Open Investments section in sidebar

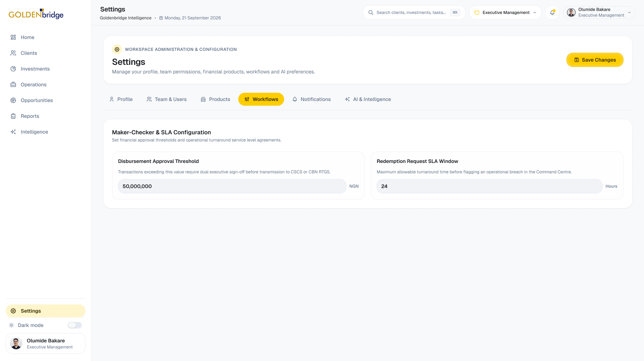coord(45,69)
